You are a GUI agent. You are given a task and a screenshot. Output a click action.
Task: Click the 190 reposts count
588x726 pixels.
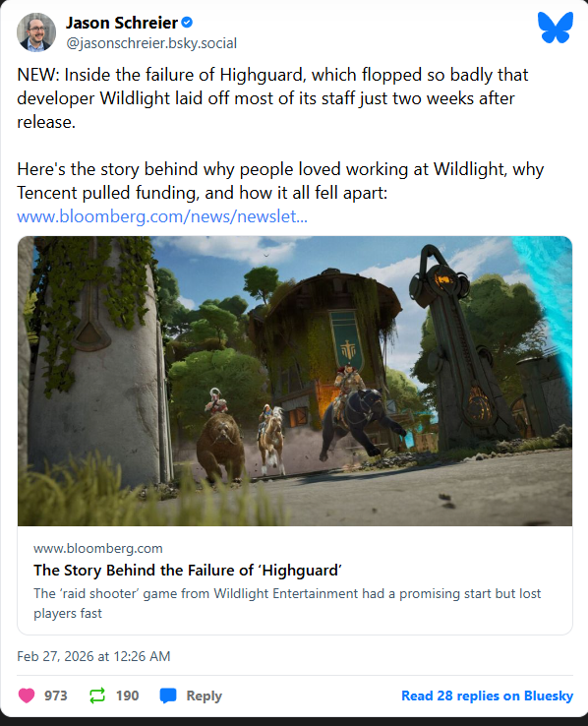coord(127,696)
